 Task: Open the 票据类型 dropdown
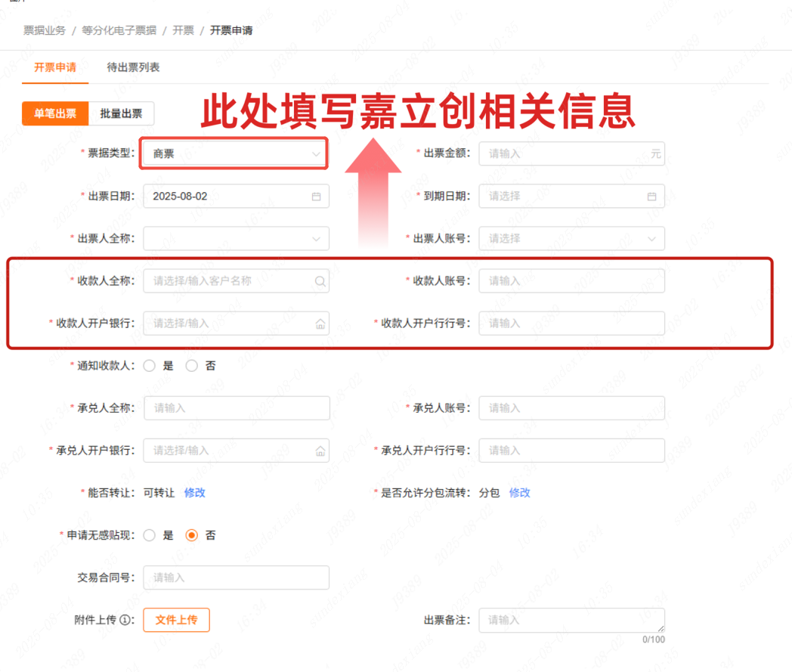236,153
